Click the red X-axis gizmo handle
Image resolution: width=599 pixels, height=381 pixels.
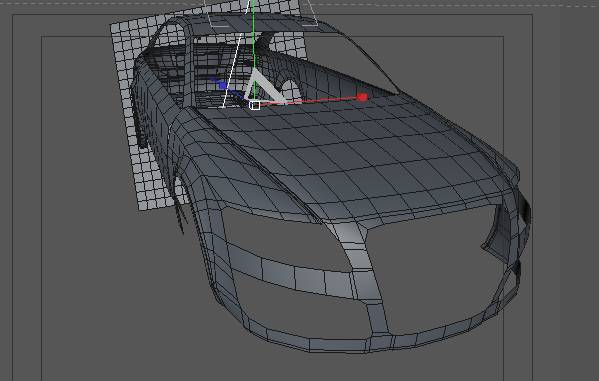(362, 97)
